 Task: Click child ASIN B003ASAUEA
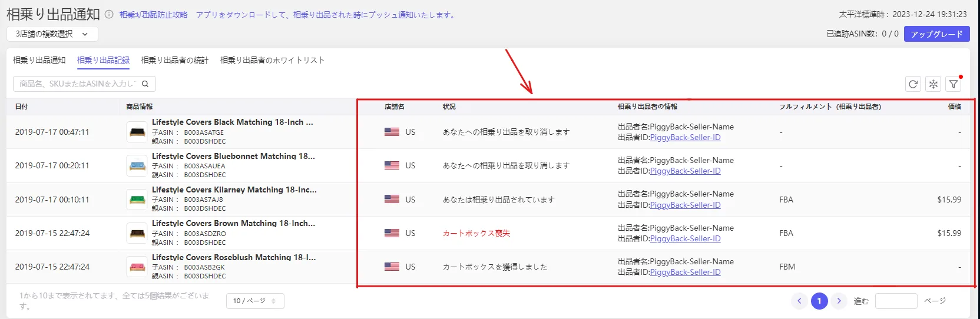point(204,166)
